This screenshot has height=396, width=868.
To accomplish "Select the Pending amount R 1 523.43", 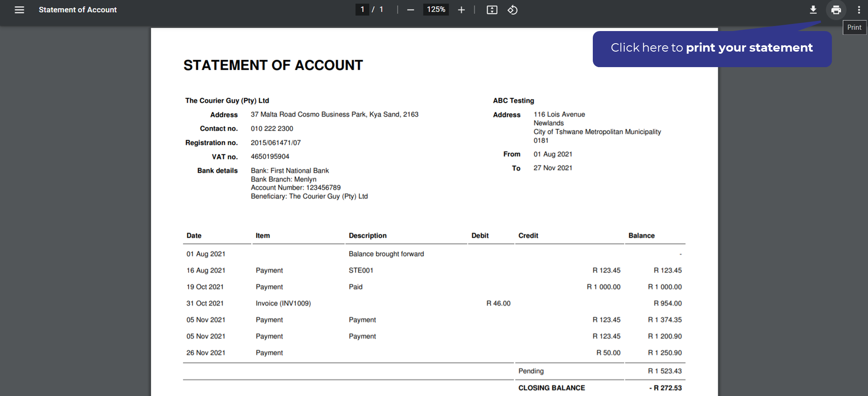I will coord(665,371).
